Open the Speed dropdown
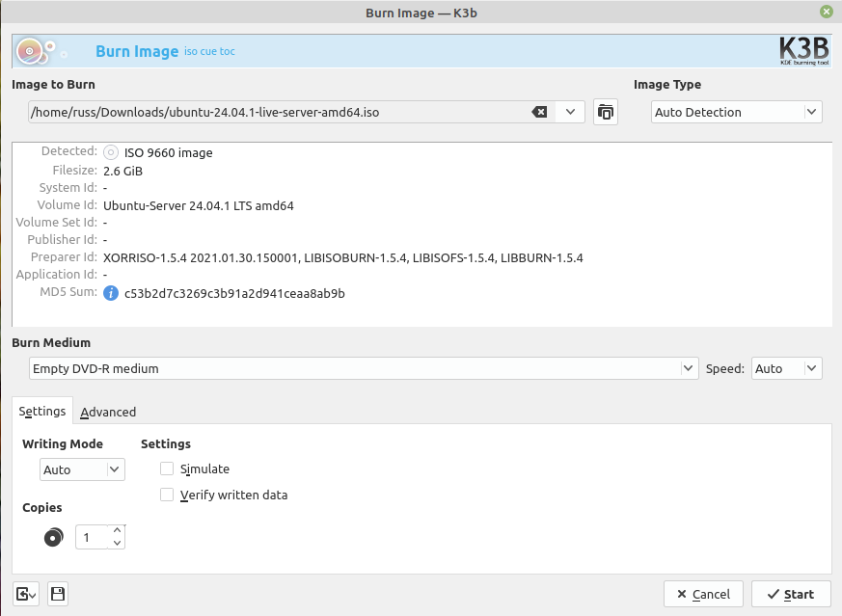 coord(787,368)
